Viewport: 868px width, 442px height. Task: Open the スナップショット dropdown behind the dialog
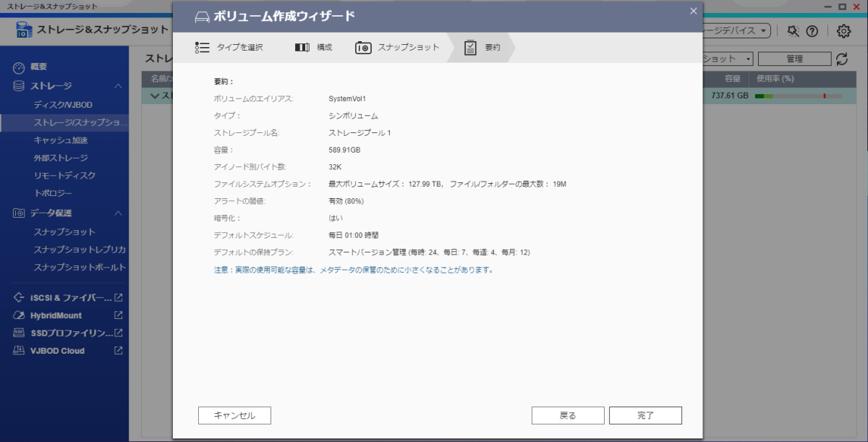pos(728,59)
